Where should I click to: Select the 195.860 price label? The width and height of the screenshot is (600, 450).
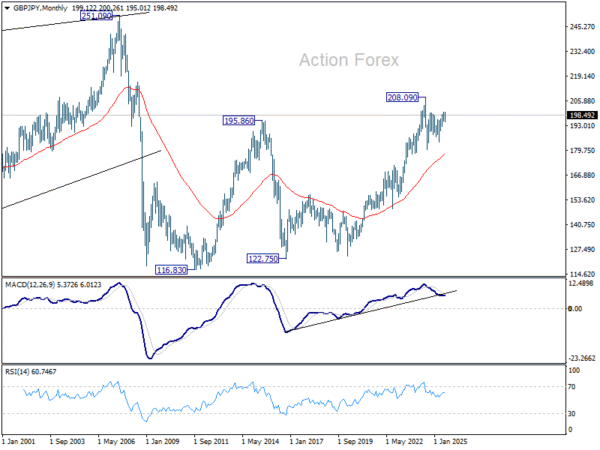point(239,121)
